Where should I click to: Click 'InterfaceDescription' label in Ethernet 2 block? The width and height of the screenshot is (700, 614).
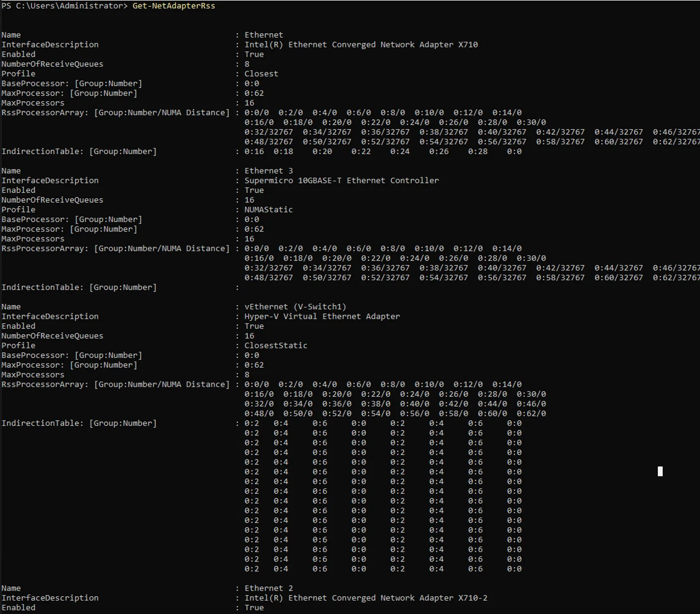[50, 598]
